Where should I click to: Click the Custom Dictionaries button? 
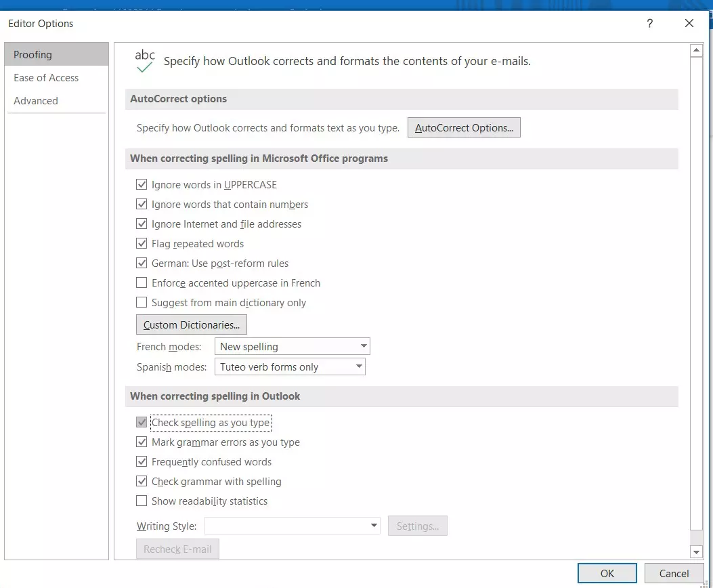click(191, 324)
